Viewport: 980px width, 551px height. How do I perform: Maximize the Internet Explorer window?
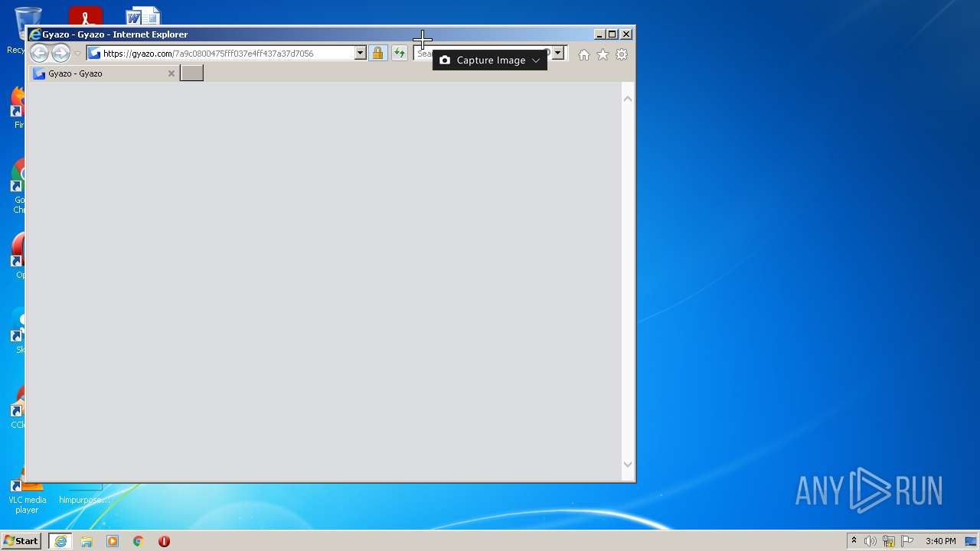[x=612, y=34]
